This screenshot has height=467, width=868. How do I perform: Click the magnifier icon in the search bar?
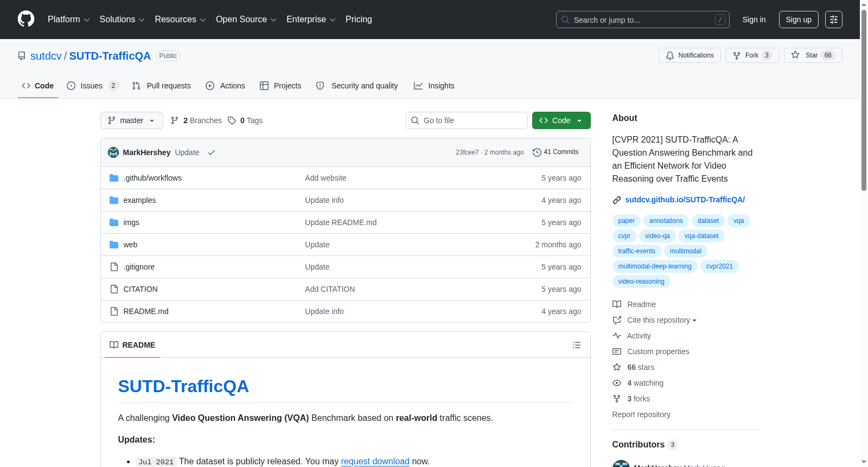[x=565, y=20]
